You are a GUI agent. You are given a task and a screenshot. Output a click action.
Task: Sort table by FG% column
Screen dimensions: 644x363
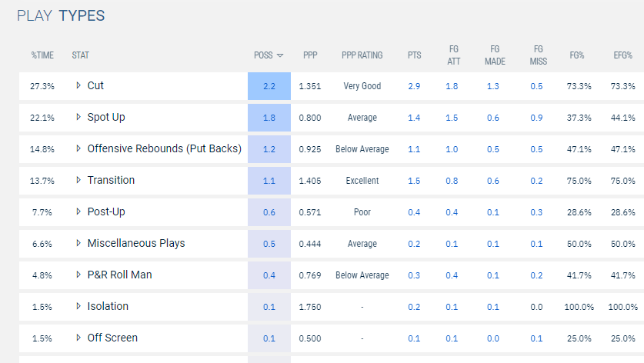[576, 55]
